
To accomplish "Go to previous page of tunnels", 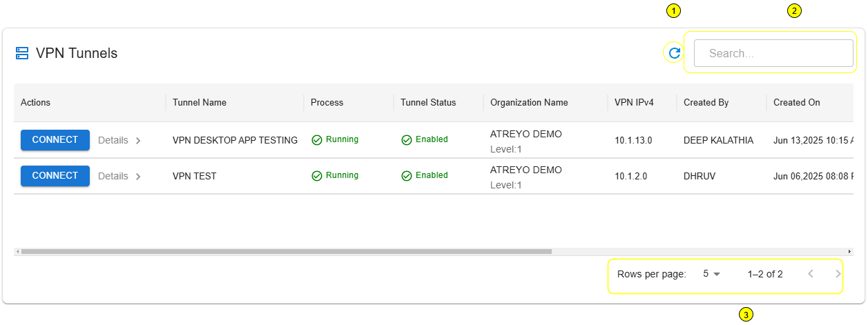I will click(x=811, y=274).
